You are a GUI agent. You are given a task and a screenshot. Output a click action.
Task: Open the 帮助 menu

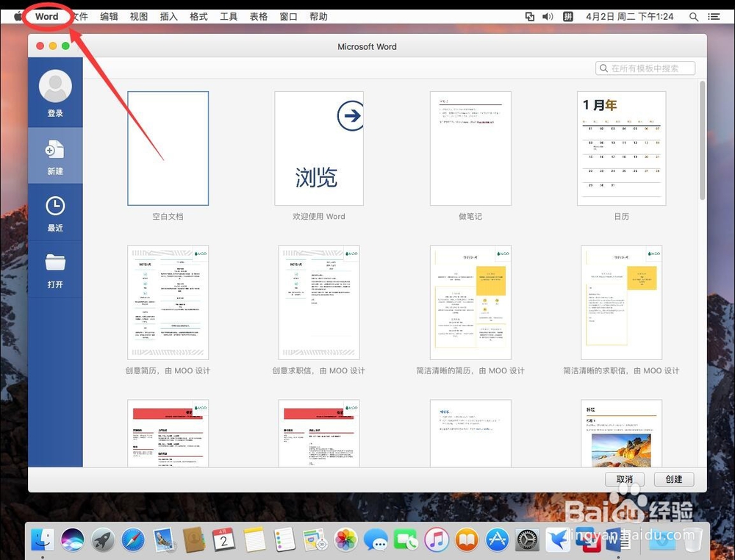pyautogui.click(x=318, y=16)
